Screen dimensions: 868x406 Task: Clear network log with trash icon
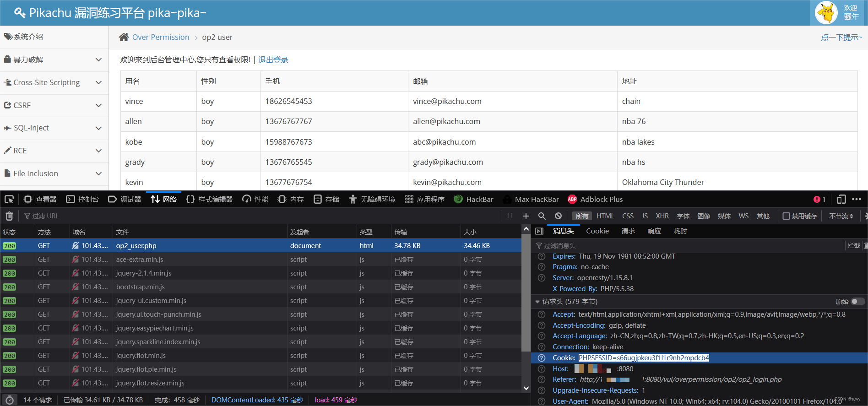tap(9, 216)
